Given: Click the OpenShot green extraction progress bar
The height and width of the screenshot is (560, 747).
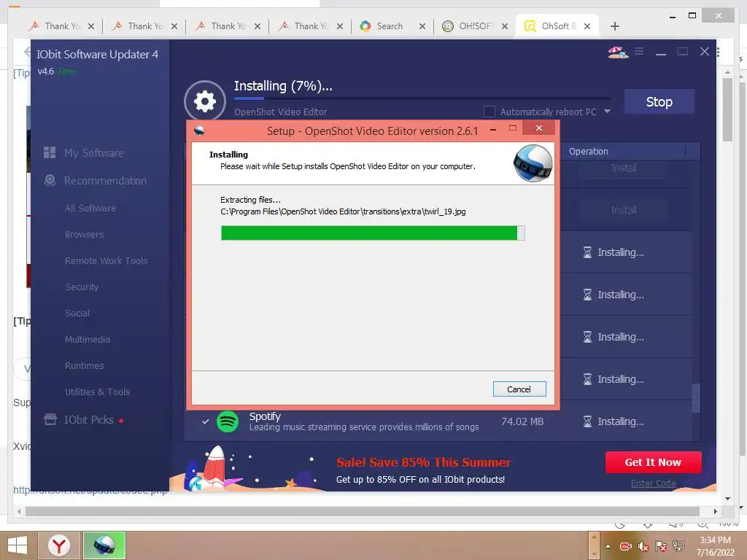Looking at the screenshot, I should point(373,233).
